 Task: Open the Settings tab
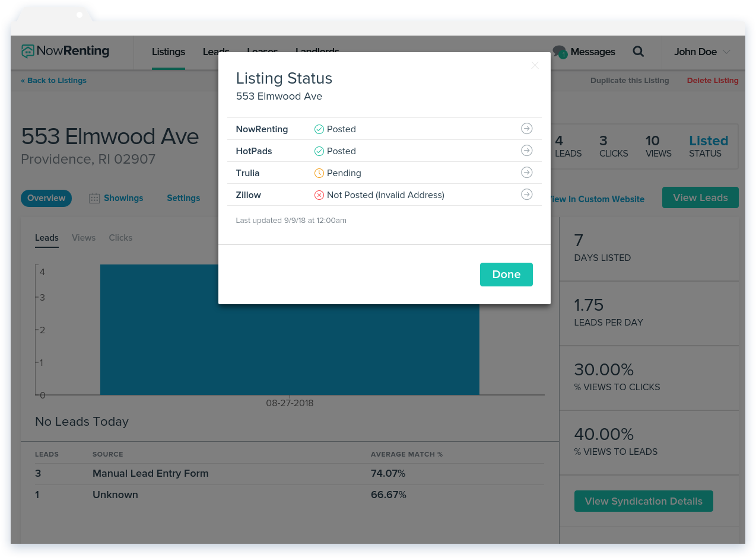(x=183, y=198)
